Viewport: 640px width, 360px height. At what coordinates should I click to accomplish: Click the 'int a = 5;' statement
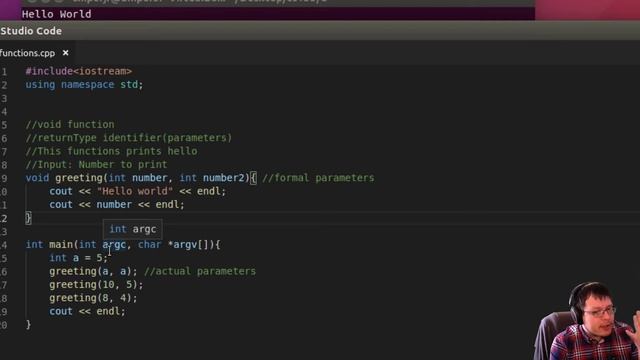(x=78, y=258)
